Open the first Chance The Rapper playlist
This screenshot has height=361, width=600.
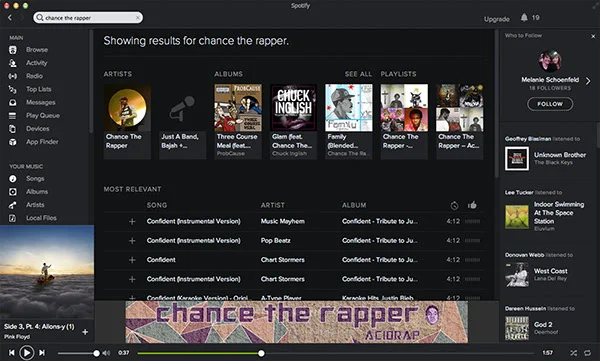click(404, 122)
